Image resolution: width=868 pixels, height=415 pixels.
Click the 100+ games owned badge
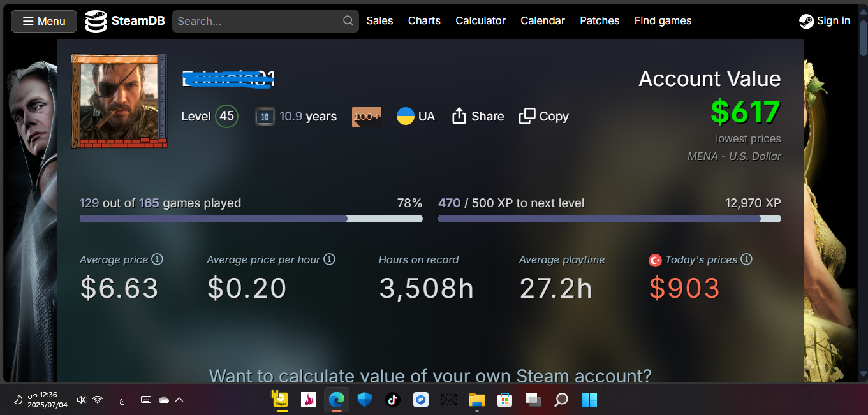tap(367, 116)
